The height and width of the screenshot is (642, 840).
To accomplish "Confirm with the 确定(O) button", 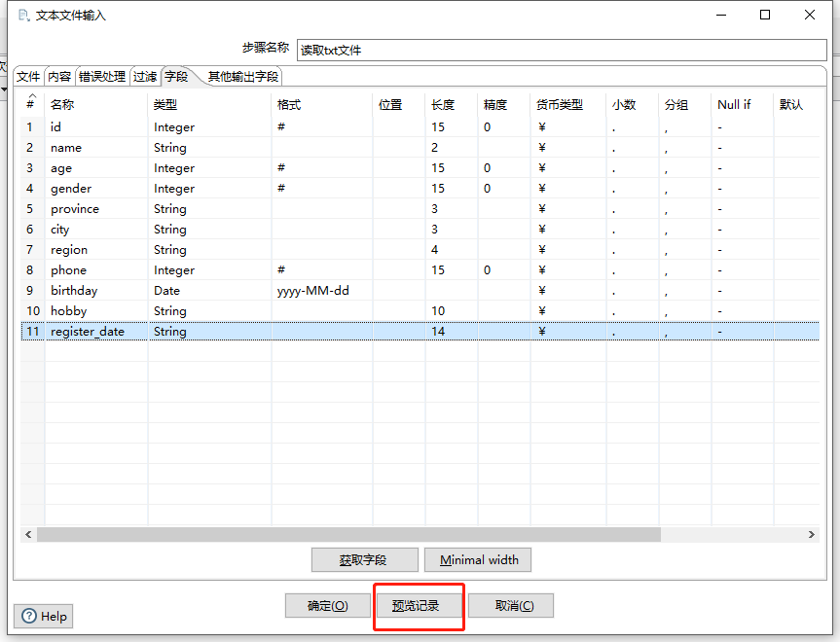I will pos(328,606).
